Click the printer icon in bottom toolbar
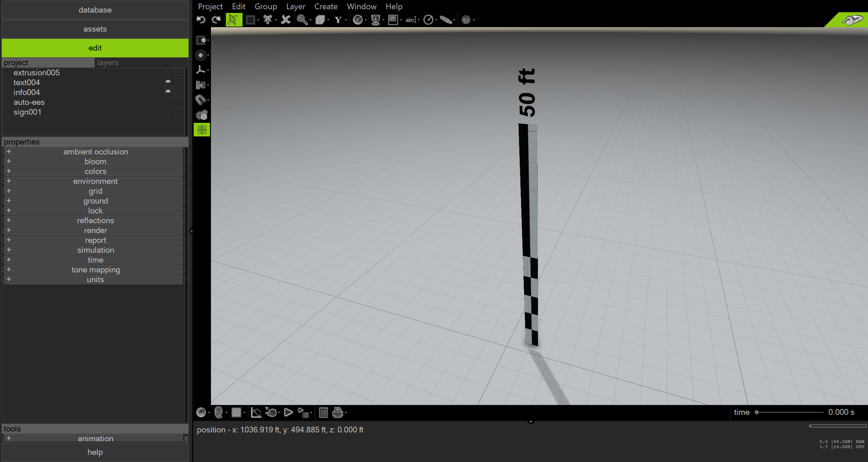 [x=337, y=412]
